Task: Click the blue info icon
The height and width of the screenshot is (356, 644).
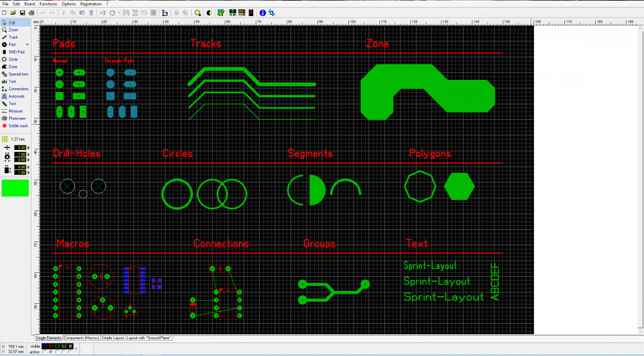Action: tap(263, 13)
